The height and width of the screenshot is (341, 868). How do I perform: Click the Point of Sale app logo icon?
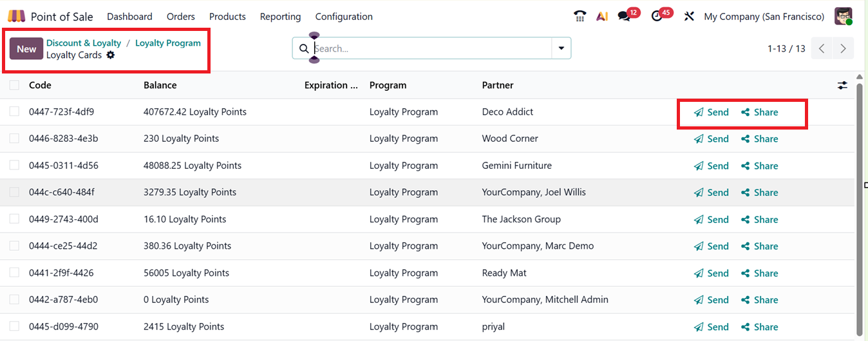coord(16,17)
